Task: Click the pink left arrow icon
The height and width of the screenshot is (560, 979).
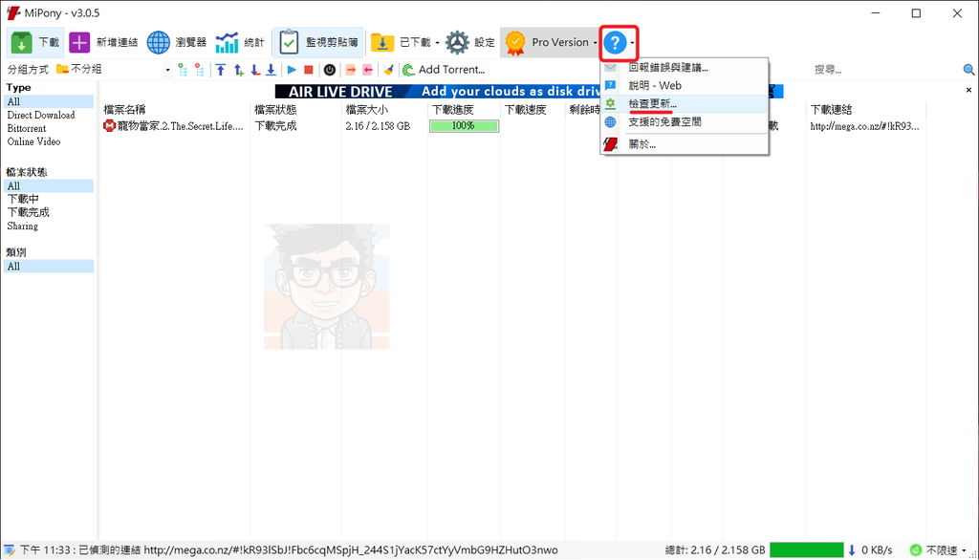Action: pos(368,70)
